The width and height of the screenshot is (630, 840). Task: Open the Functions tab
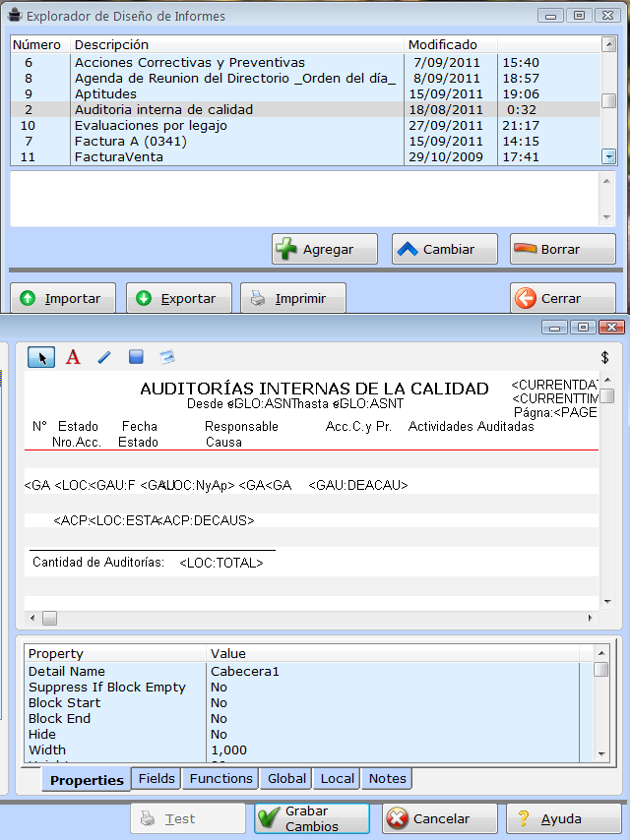(220, 778)
